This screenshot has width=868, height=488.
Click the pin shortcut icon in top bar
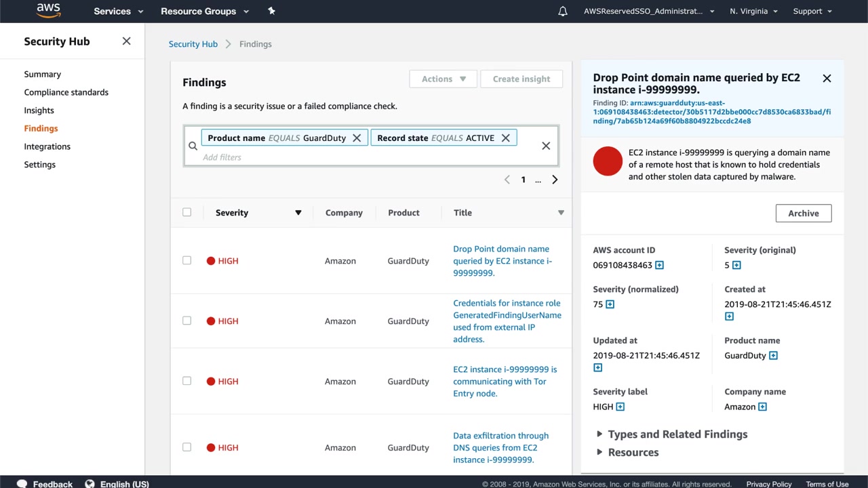tap(271, 11)
